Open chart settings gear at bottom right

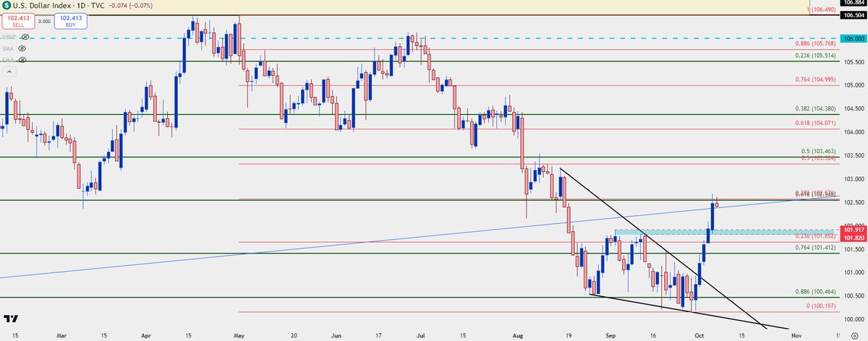pos(854,335)
